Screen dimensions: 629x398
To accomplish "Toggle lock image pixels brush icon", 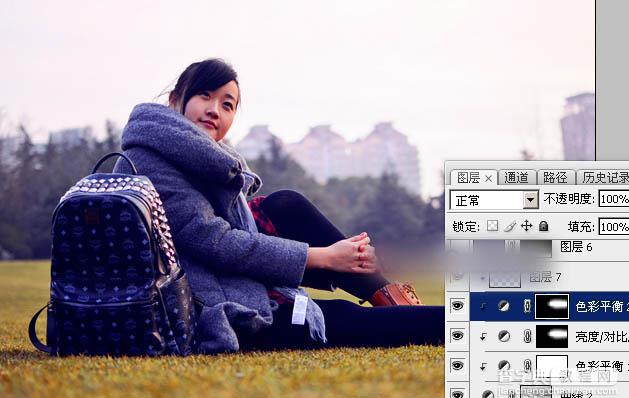I will coord(509,226).
